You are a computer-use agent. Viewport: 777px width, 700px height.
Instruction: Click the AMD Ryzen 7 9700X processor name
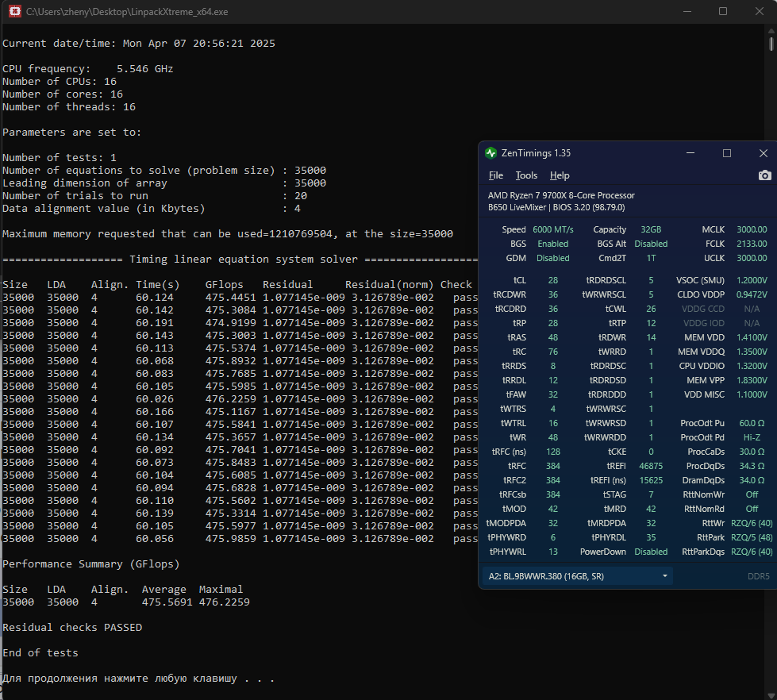[561, 195]
